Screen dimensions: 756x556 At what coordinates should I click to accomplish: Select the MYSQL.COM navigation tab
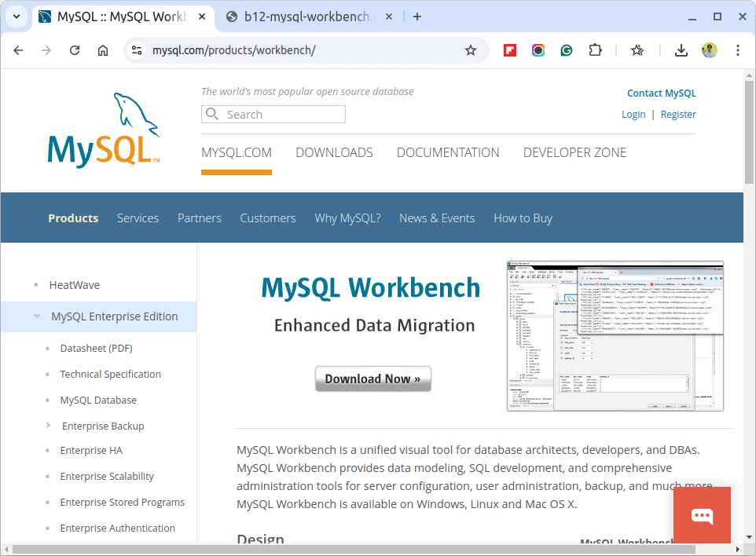tap(237, 152)
